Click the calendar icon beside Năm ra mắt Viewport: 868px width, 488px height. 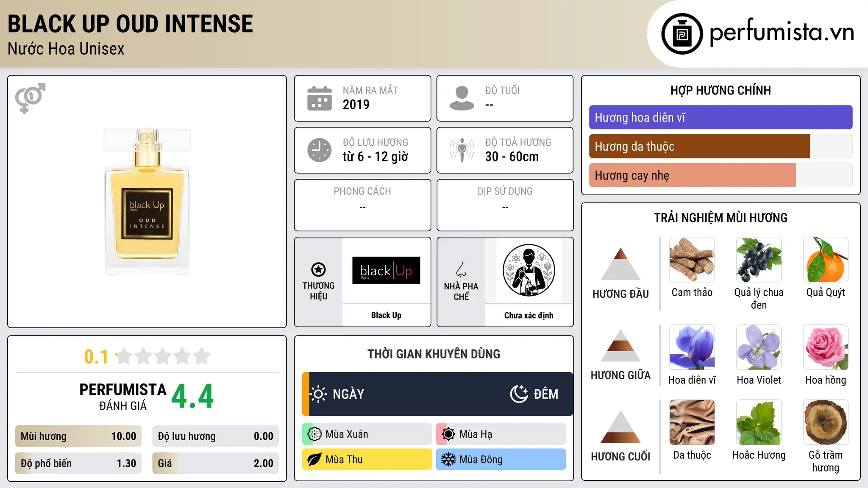(x=320, y=98)
